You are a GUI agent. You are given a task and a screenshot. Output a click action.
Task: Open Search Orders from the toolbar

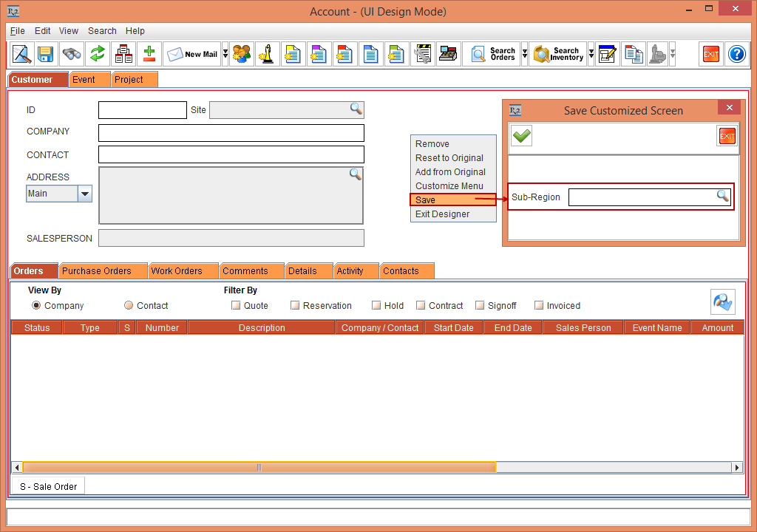(x=492, y=54)
